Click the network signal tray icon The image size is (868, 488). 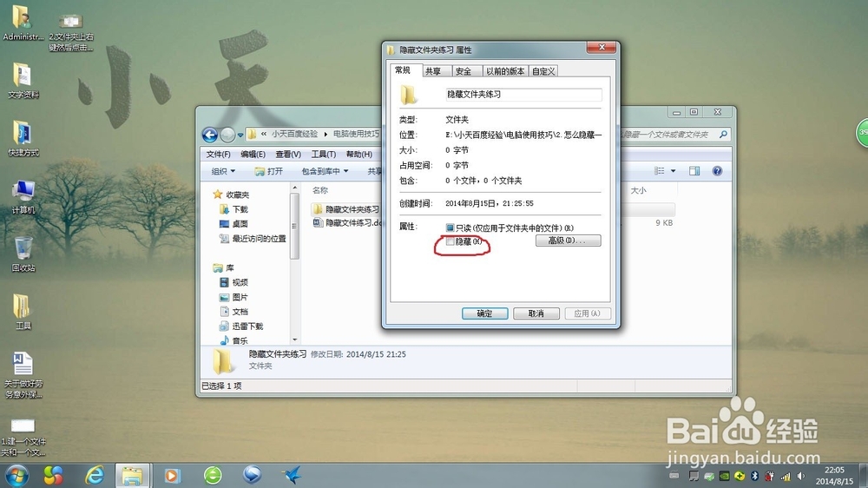[x=785, y=476]
